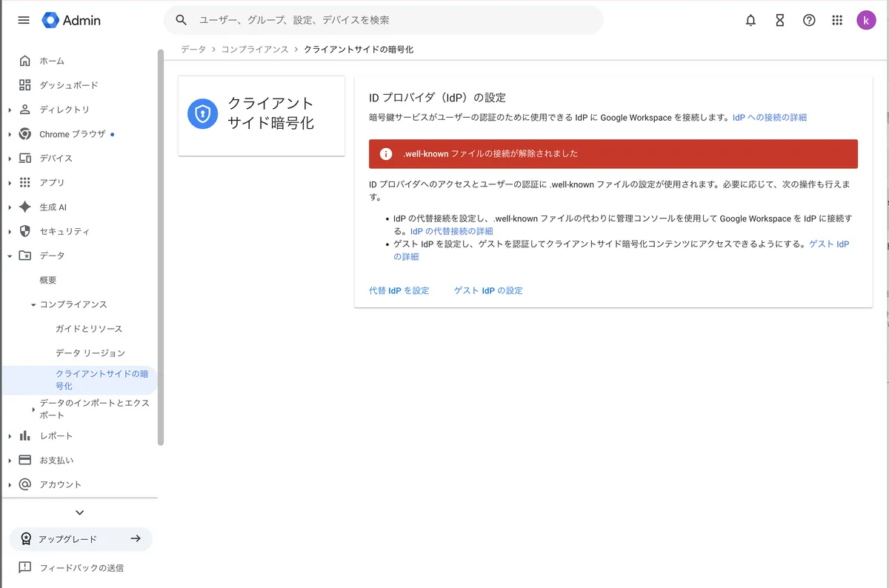Click the お支払い card icon
The height and width of the screenshot is (588, 889).
coord(25,460)
